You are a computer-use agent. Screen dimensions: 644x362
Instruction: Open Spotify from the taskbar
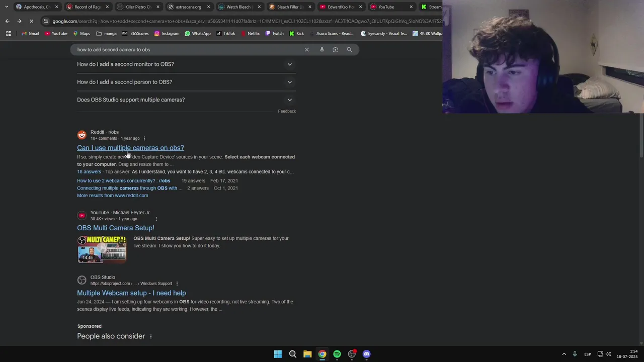(337, 354)
